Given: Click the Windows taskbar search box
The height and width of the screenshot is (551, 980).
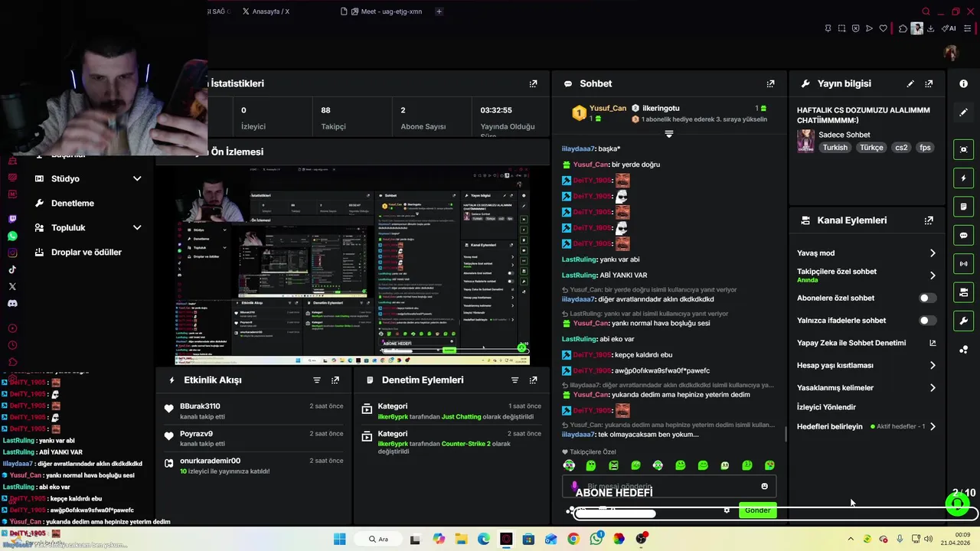Looking at the screenshot, I should pyautogui.click(x=378, y=539).
